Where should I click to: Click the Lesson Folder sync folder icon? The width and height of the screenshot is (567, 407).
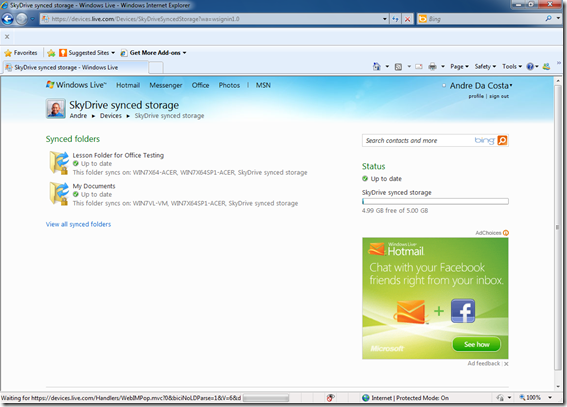click(x=59, y=163)
